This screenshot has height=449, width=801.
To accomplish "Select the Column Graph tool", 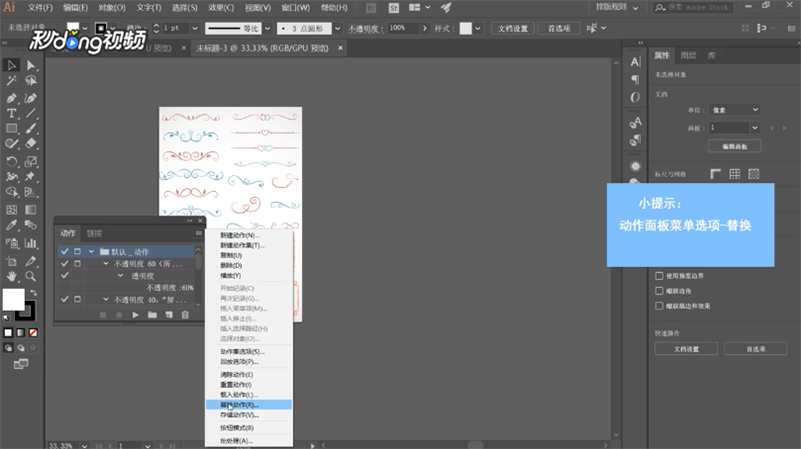I will point(31,243).
